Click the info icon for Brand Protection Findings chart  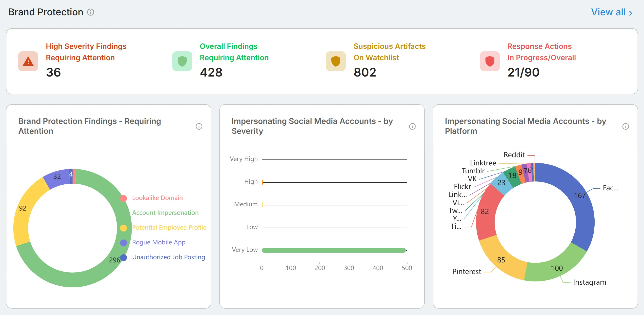(x=199, y=126)
